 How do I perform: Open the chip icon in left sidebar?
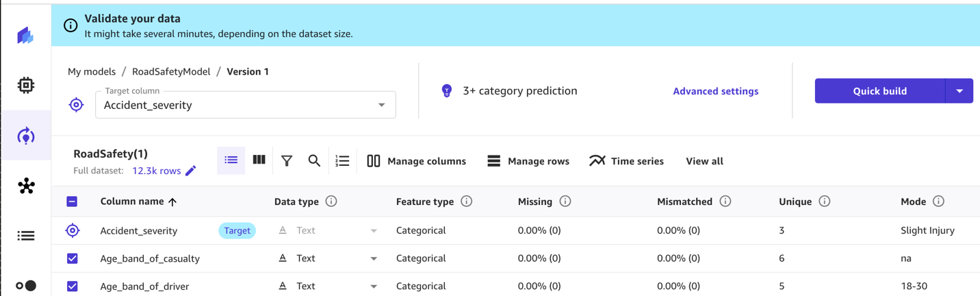tap(26, 85)
